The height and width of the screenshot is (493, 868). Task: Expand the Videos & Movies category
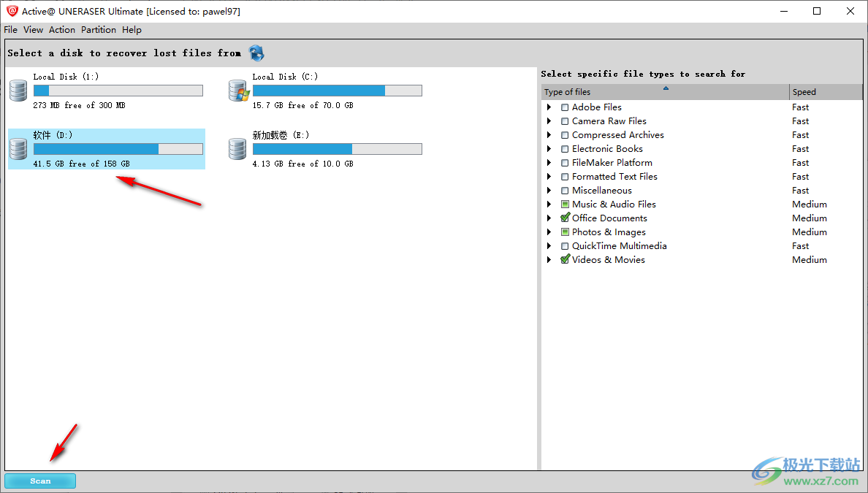tap(549, 259)
